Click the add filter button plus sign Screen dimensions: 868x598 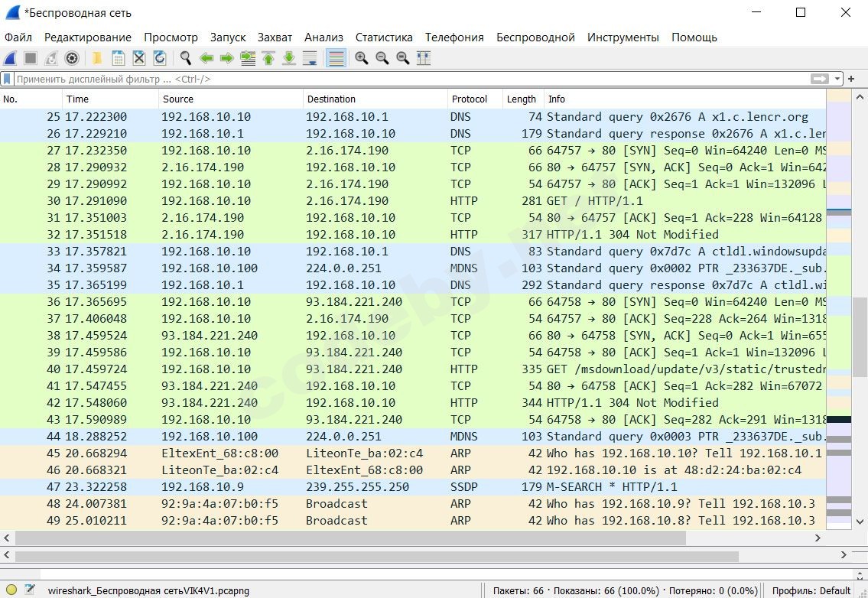850,78
